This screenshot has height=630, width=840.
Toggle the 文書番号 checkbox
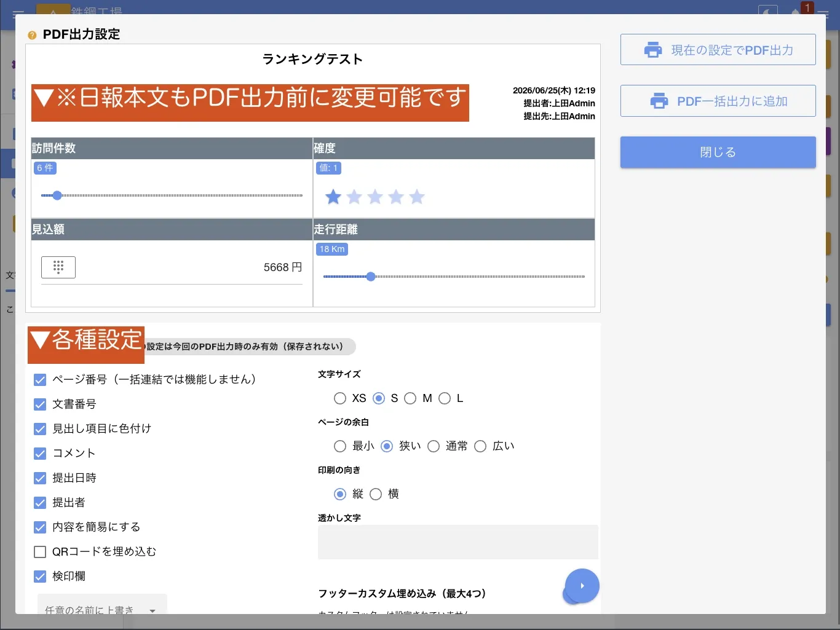pos(40,404)
